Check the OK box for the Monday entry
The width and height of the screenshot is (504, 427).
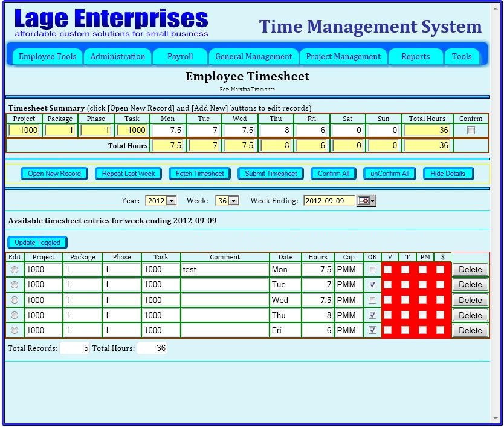(372, 269)
